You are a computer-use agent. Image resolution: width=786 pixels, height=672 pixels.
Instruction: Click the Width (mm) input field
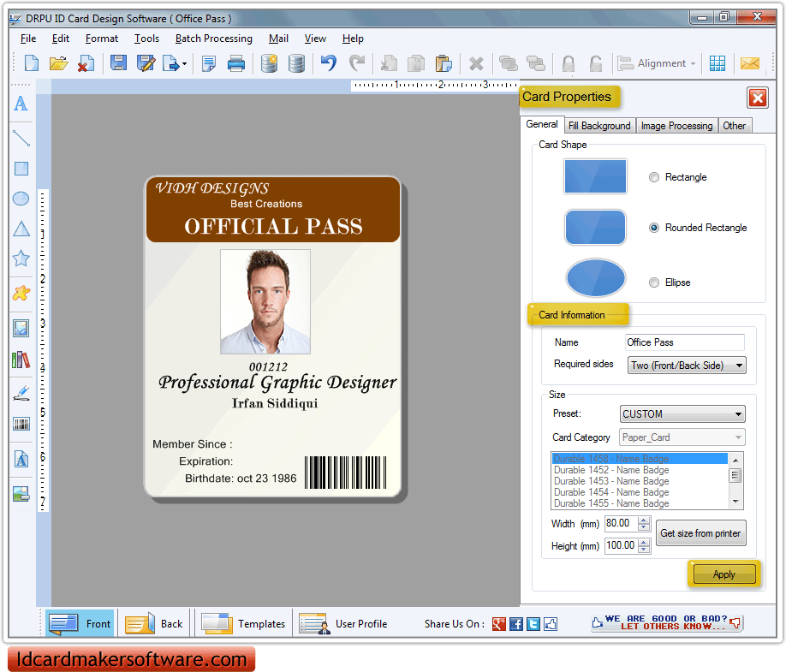point(622,524)
